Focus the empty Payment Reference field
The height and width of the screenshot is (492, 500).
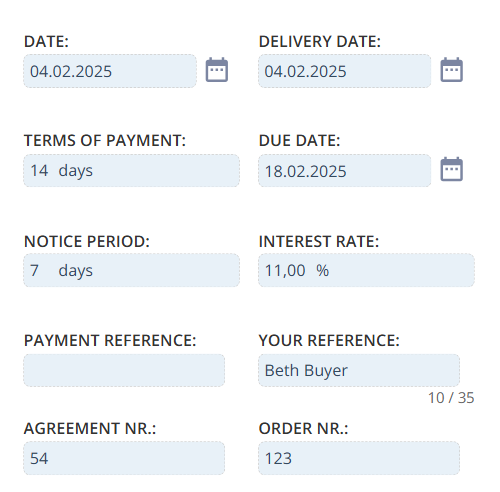[124, 371]
